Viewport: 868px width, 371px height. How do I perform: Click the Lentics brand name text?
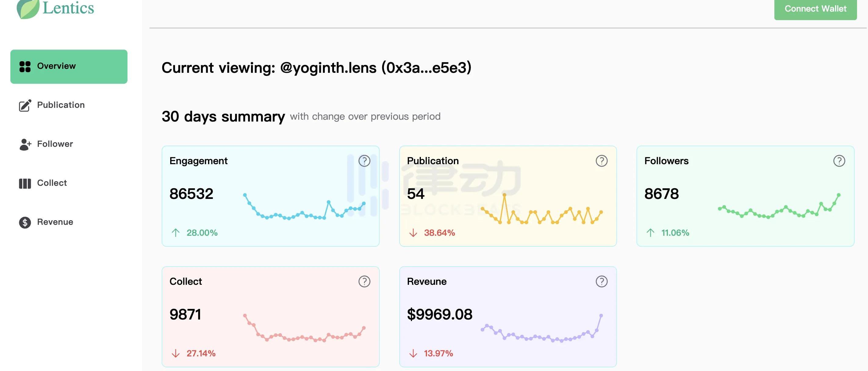(68, 8)
